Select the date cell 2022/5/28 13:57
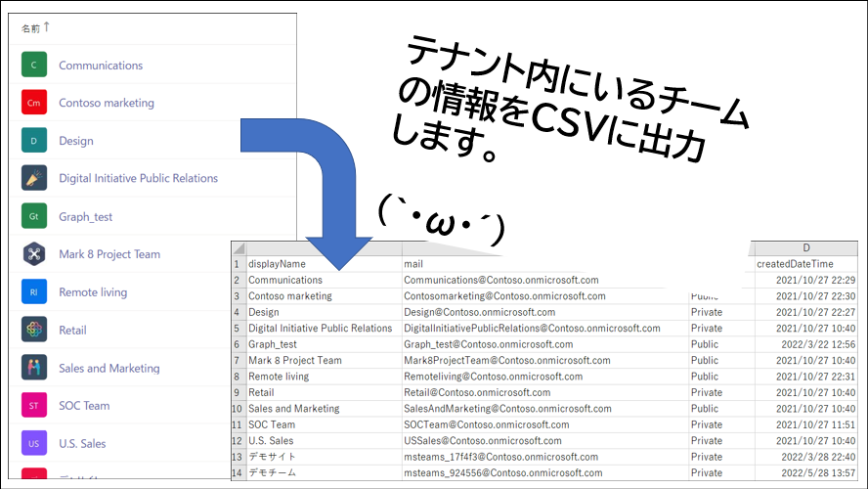Image resolution: width=868 pixels, height=489 pixels. pos(806,473)
